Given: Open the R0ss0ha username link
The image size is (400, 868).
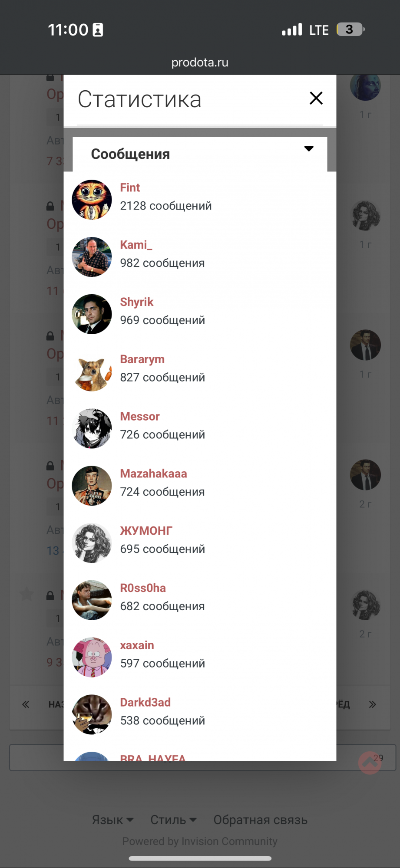Looking at the screenshot, I should tap(143, 588).
